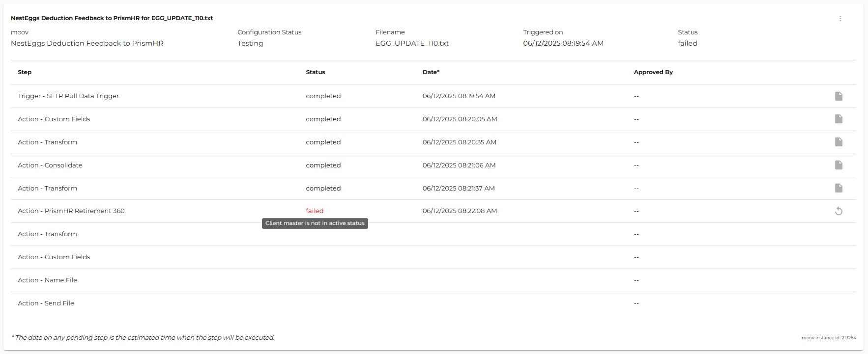This screenshot has height=354, width=868.
Task: Open document icon for Transform step at 08:20:35 AM
Action: coord(839,142)
